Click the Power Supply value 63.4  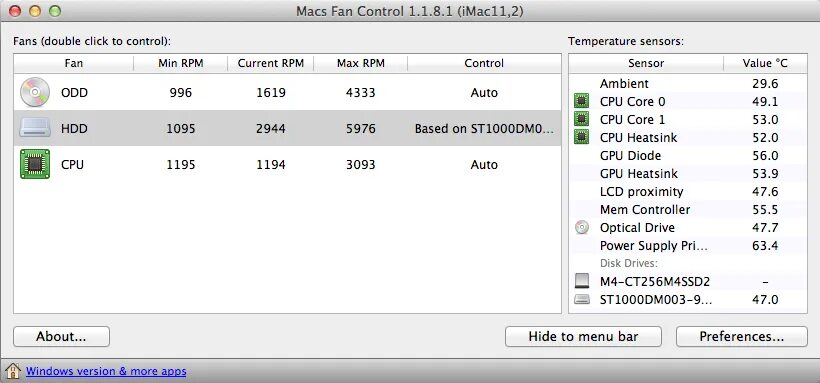pyautogui.click(x=765, y=246)
